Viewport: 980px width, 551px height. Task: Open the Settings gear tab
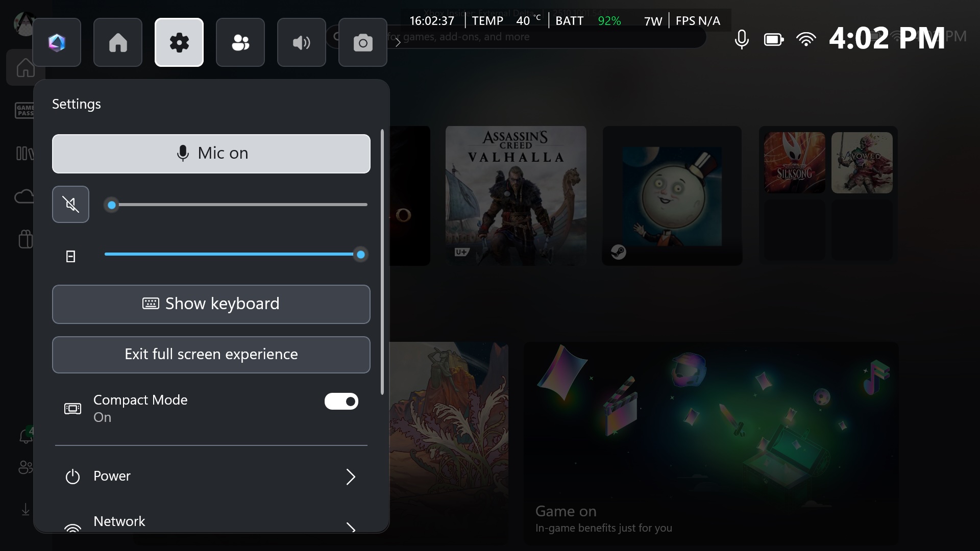179,42
